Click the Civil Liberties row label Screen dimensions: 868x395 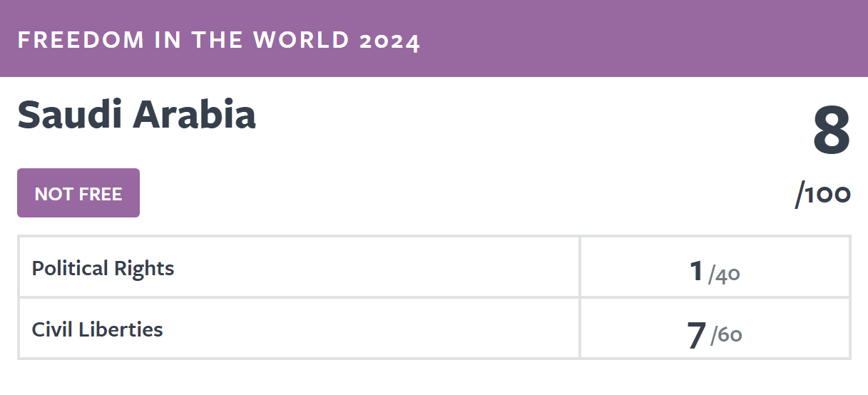(98, 330)
